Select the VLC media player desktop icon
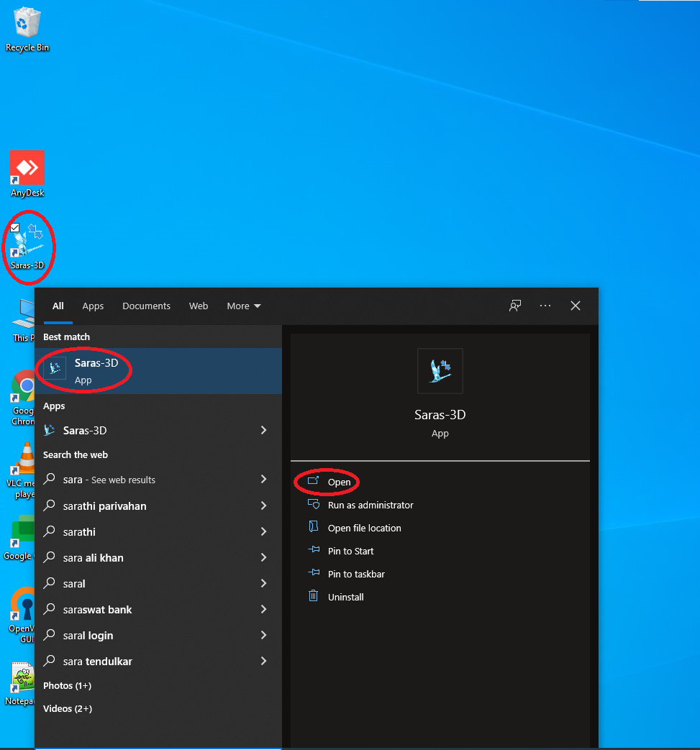The width and height of the screenshot is (700, 750). [21, 471]
